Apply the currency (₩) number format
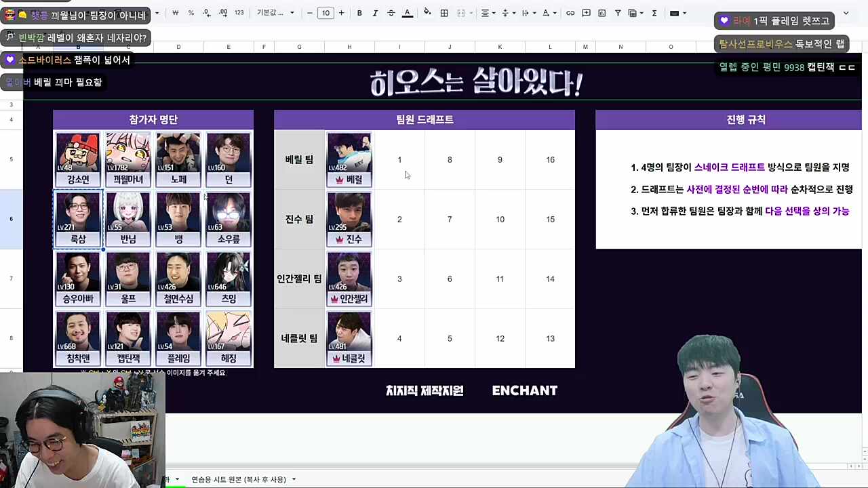 [176, 13]
